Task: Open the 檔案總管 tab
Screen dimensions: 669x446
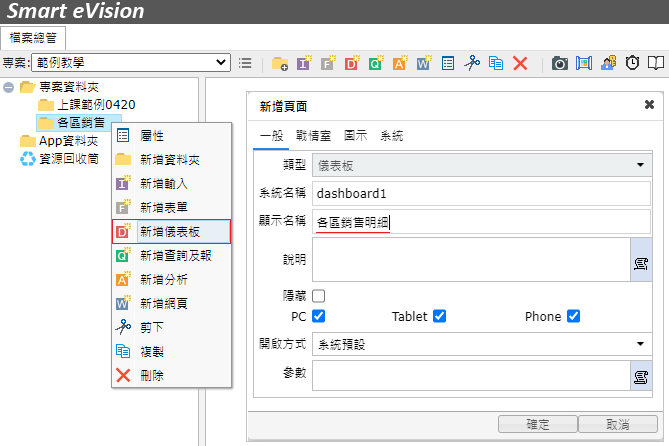Action: [33, 38]
